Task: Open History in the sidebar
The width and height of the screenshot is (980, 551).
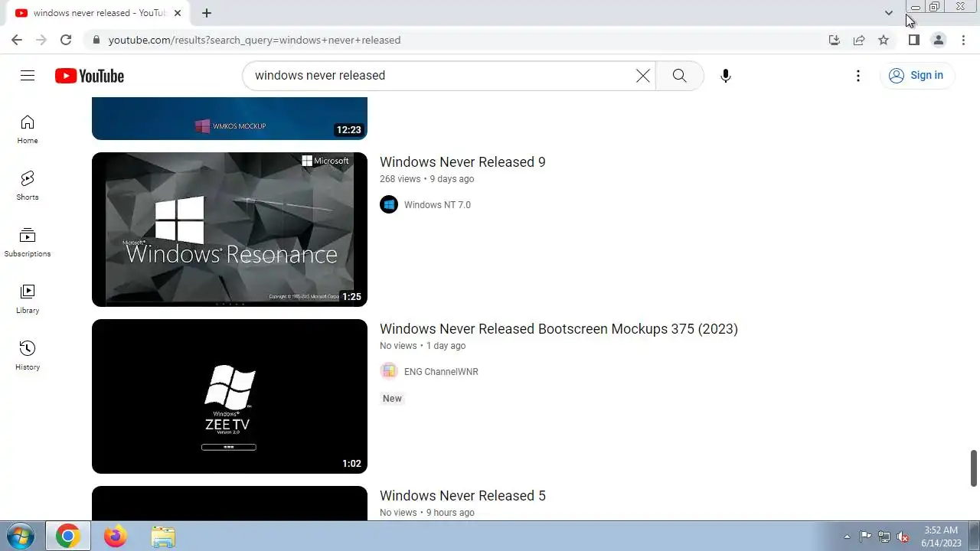Action: pos(28,356)
